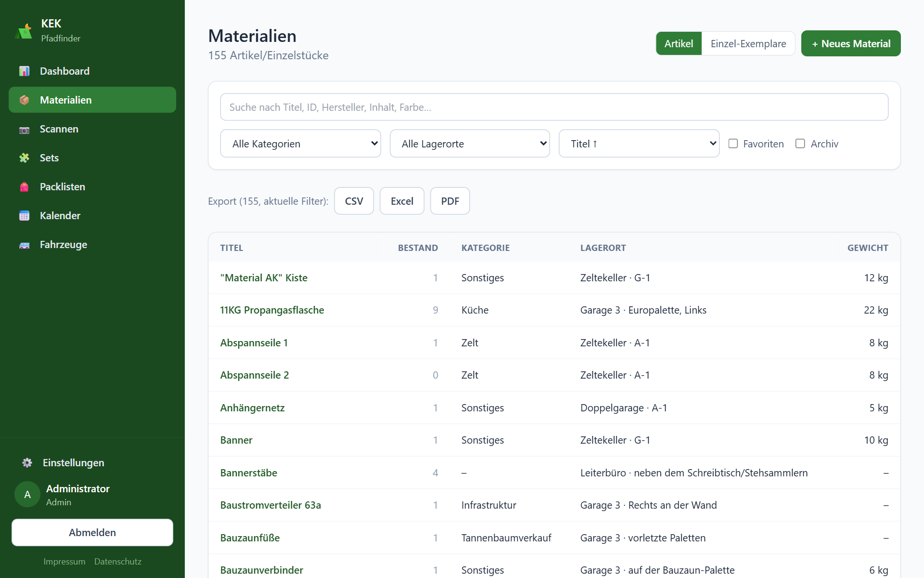Export the list as Excel
This screenshot has height=578, width=924.
coord(402,201)
